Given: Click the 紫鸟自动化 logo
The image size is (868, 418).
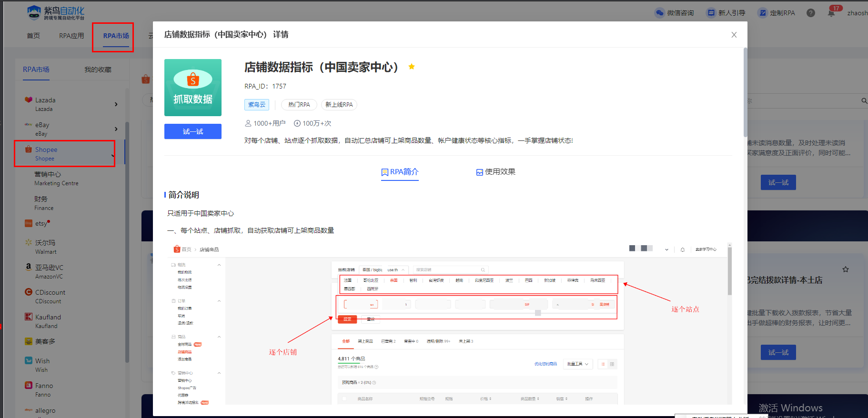Looking at the screenshot, I should 56,13.
